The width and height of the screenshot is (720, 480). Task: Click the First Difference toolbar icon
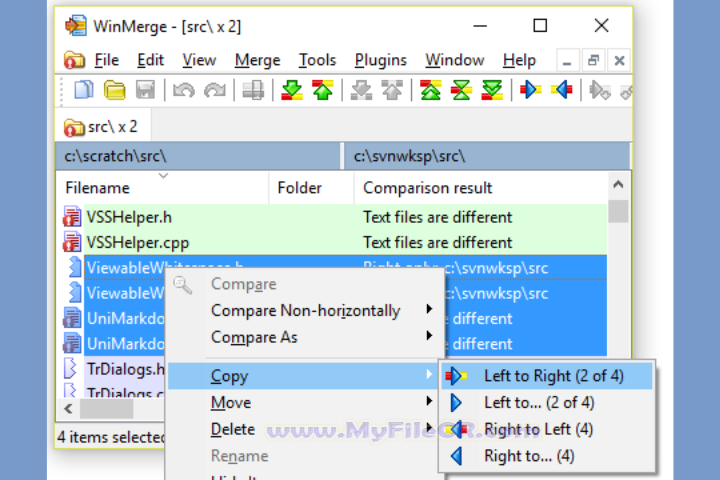(430, 90)
